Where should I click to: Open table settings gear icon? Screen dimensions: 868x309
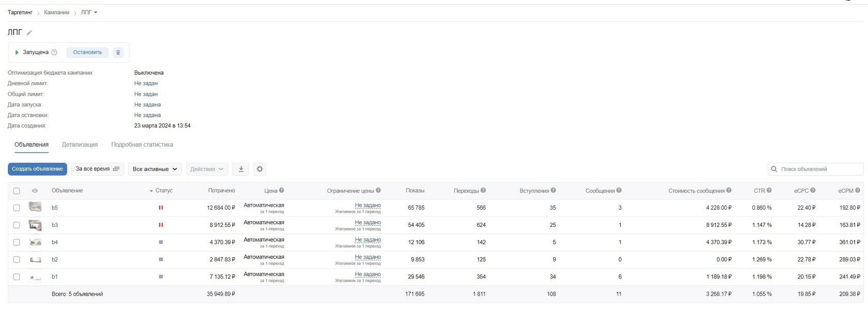[x=260, y=169]
